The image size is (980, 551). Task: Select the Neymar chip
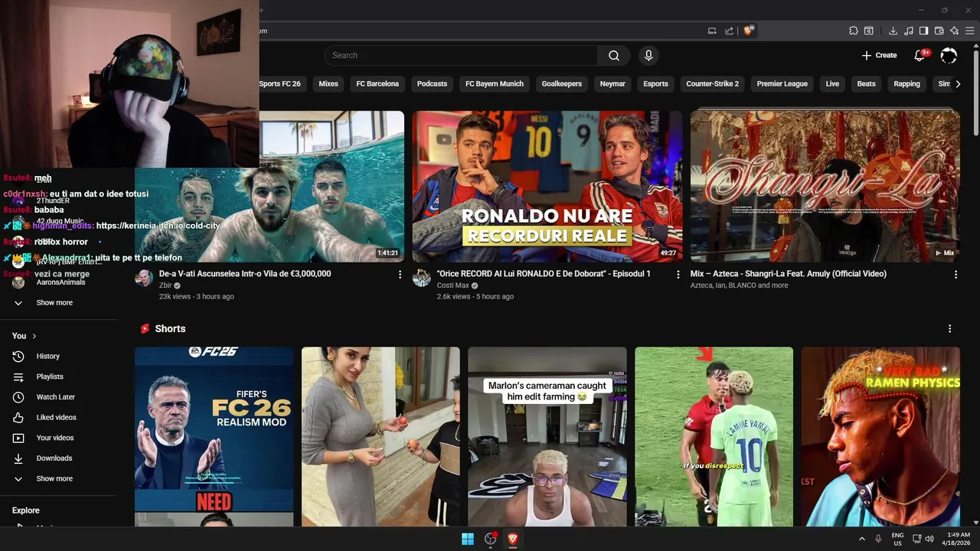(x=612, y=84)
